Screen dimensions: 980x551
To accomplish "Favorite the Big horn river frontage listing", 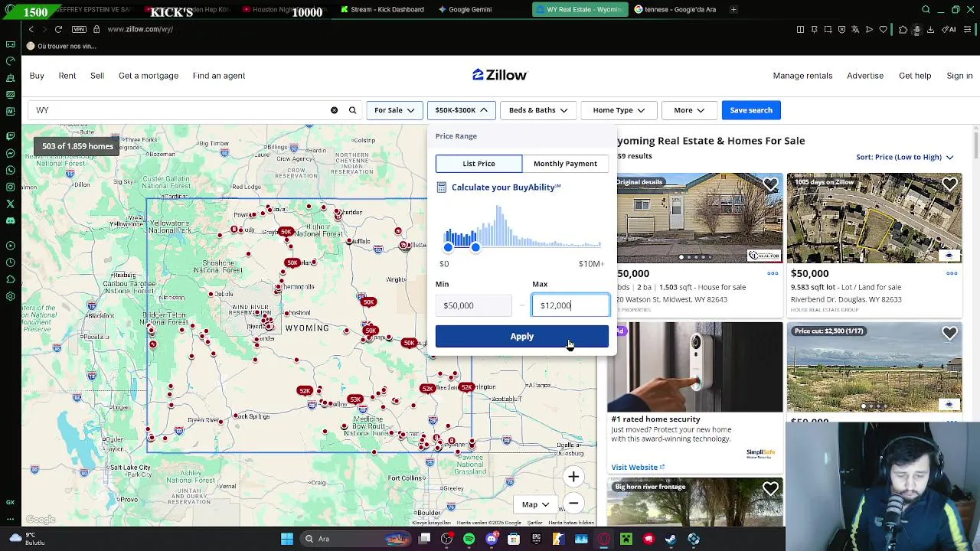I will 770,489.
